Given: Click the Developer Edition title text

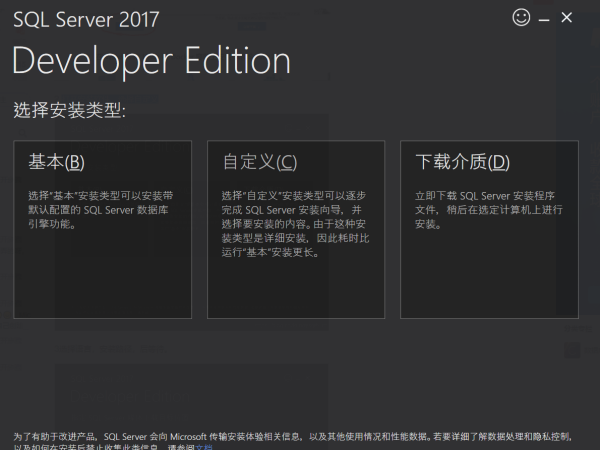Looking at the screenshot, I should [x=152, y=60].
